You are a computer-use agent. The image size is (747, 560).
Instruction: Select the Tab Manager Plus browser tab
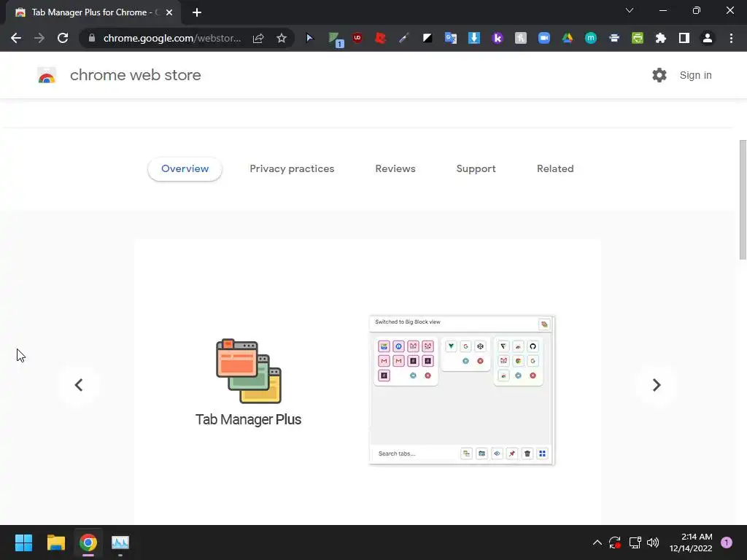point(93,12)
